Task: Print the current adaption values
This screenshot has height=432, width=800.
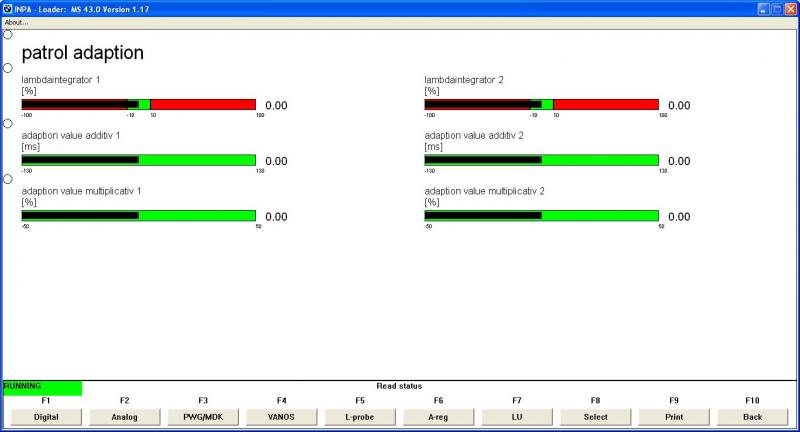Action: 674,416
